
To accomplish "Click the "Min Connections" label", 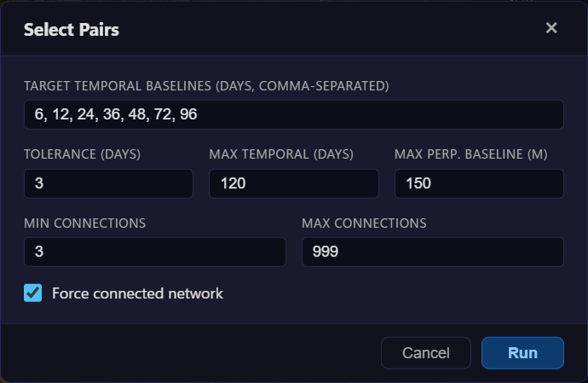I will tap(85, 223).
